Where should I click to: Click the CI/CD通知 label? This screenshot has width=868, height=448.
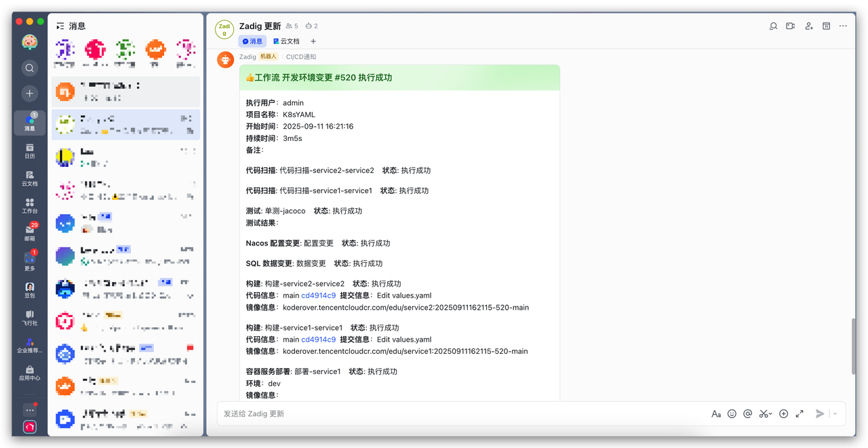(301, 57)
